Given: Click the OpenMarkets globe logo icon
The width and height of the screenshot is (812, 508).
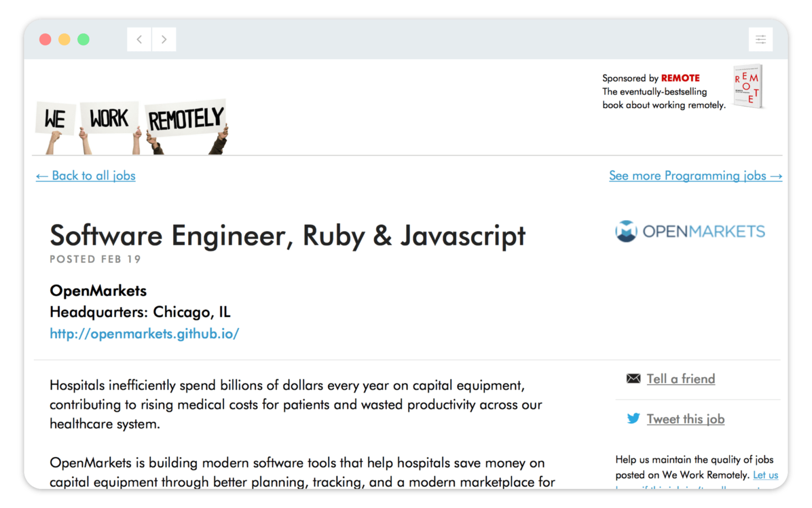Looking at the screenshot, I should pyautogui.click(x=626, y=231).
